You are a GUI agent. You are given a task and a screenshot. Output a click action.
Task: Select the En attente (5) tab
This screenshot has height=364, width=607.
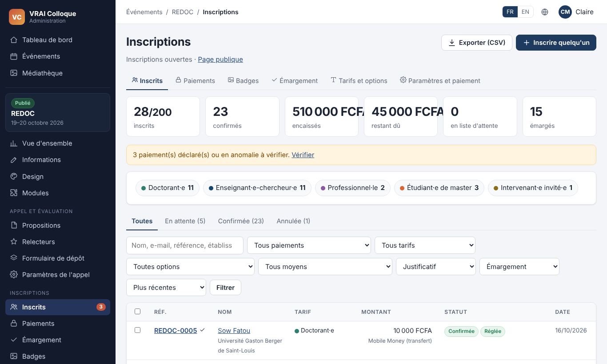(185, 221)
